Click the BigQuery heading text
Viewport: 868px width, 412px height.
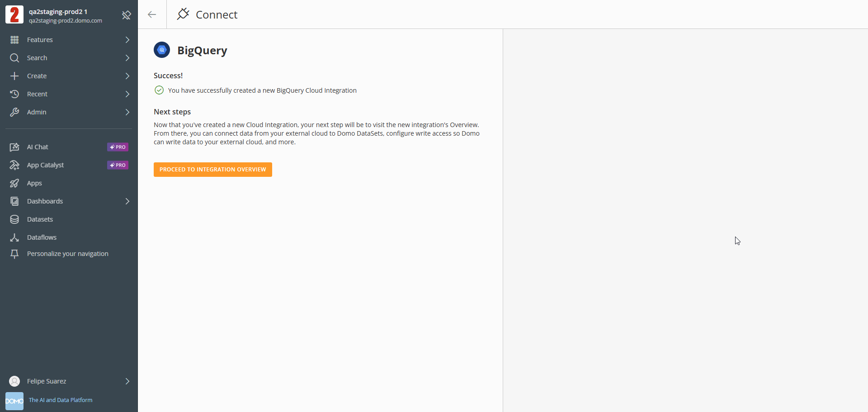pyautogui.click(x=202, y=51)
